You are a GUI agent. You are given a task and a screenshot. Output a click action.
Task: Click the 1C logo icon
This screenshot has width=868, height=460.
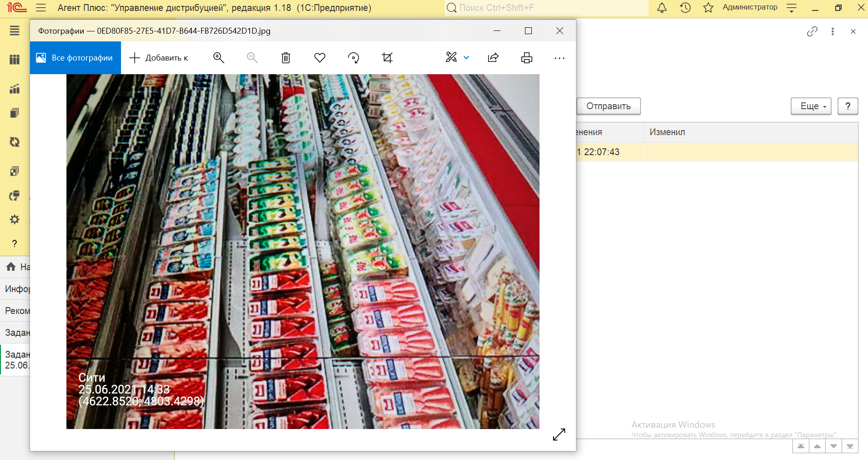pos(17,8)
